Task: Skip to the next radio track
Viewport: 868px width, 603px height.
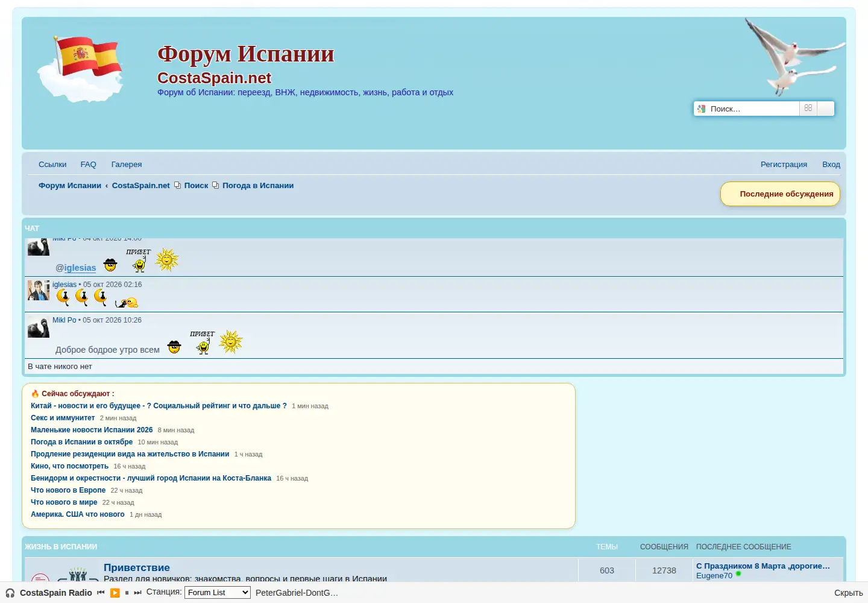Action: click(137, 593)
